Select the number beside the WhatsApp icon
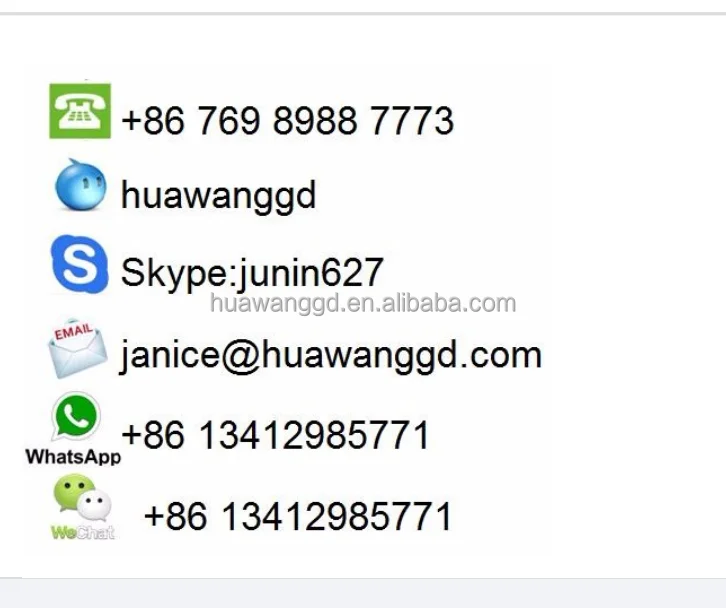 [x=275, y=435]
